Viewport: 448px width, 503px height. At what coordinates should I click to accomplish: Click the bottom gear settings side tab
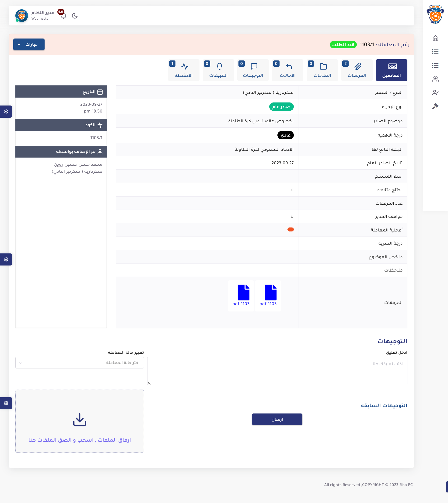click(6, 403)
